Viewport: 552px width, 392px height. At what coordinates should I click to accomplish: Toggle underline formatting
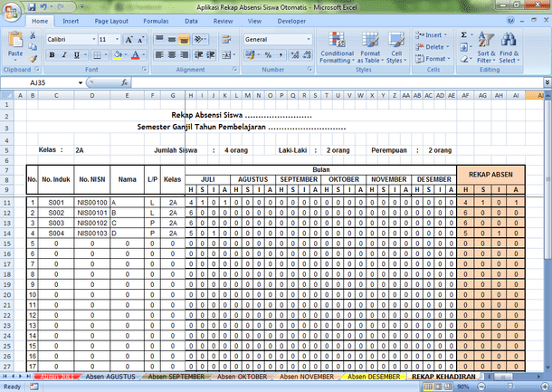pos(76,55)
